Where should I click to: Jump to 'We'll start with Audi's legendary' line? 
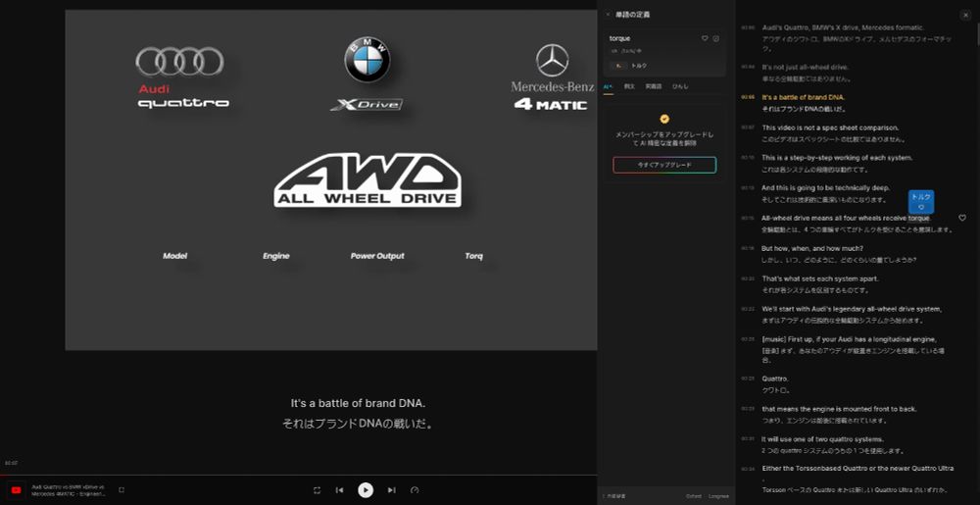coord(852,309)
